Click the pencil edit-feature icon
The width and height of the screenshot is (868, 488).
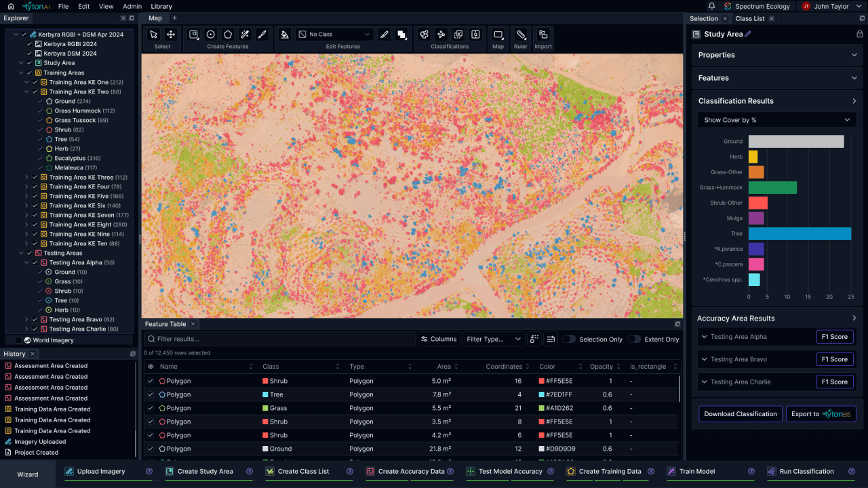(x=384, y=35)
